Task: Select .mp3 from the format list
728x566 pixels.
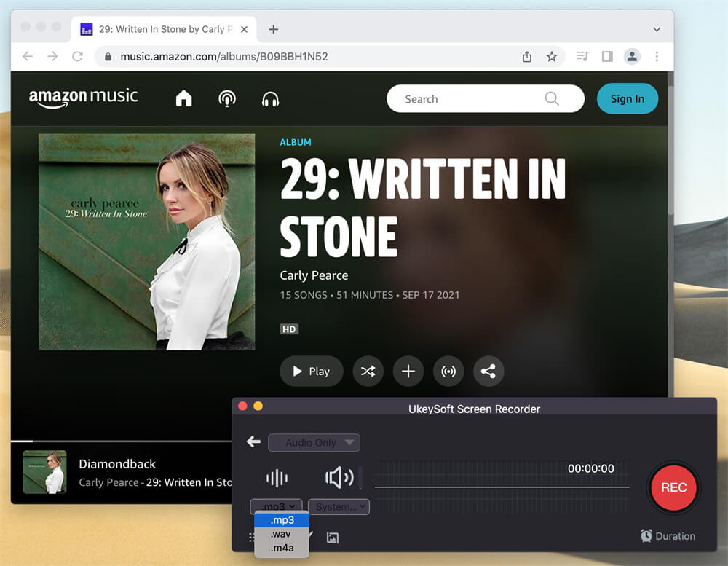Action: click(282, 520)
